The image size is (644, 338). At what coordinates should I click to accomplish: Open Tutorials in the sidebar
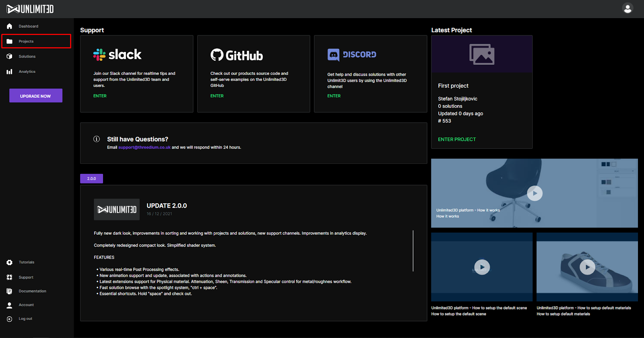(27, 262)
